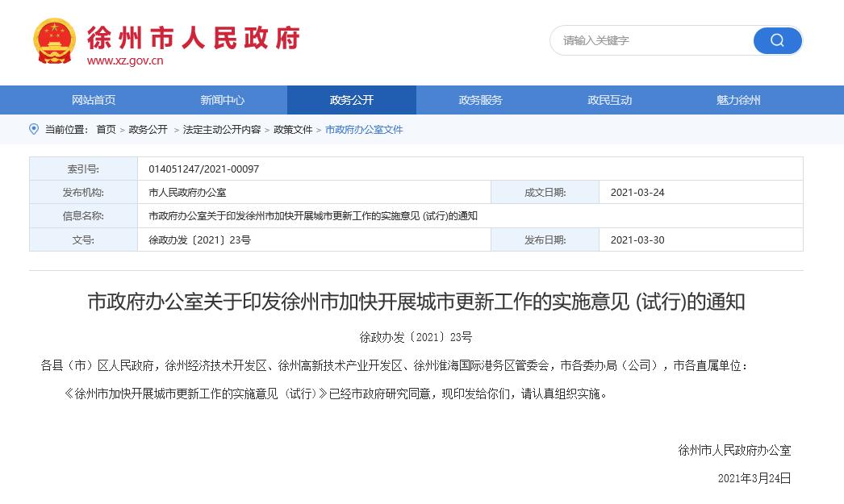The width and height of the screenshot is (844, 504).
Task: Click the 文号 label cell
Action: 83,240
